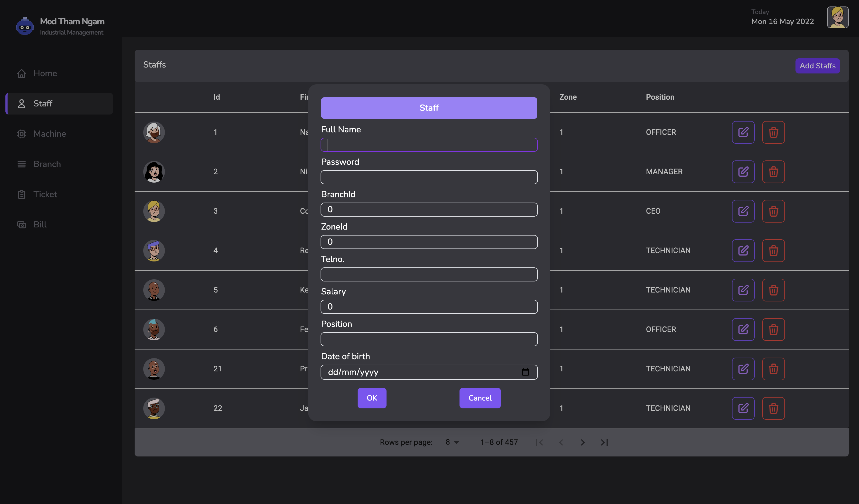Go to next page of staff table
Screen dimensions: 859x504
[582, 442]
